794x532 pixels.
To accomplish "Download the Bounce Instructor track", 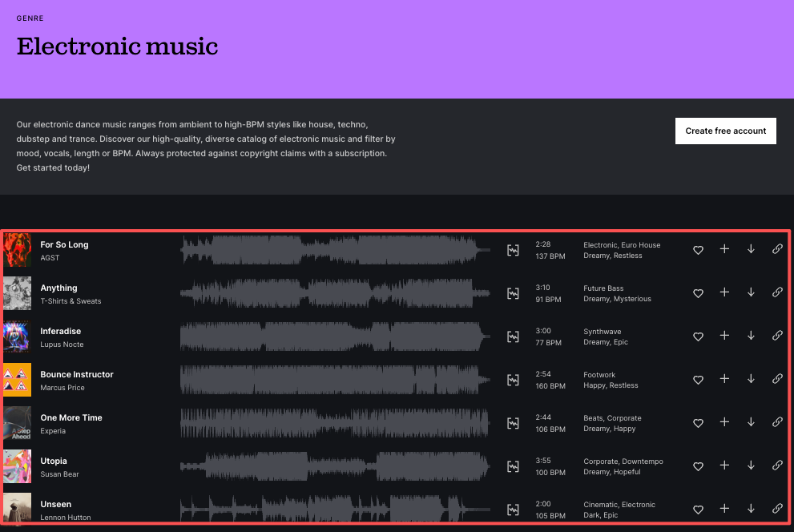I will point(751,379).
